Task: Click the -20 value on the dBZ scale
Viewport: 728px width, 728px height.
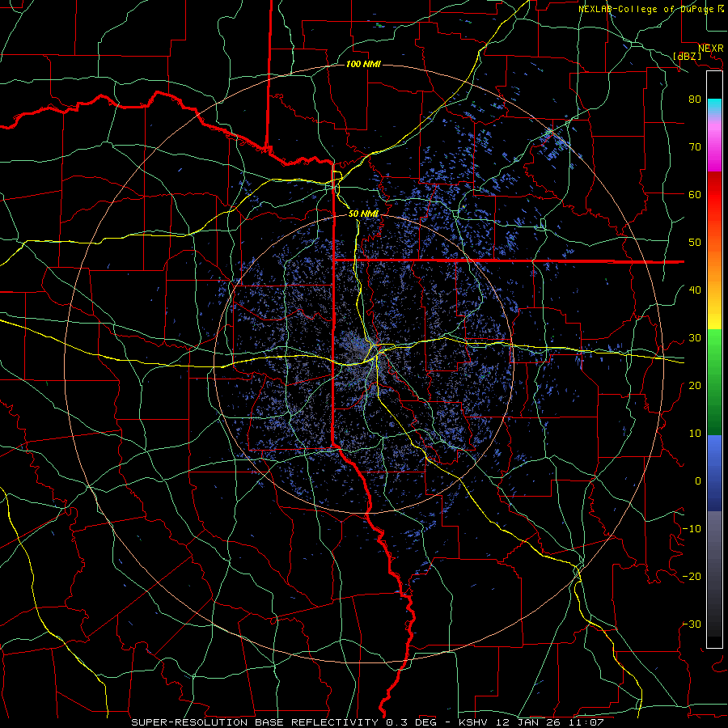Action: (x=692, y=577)
